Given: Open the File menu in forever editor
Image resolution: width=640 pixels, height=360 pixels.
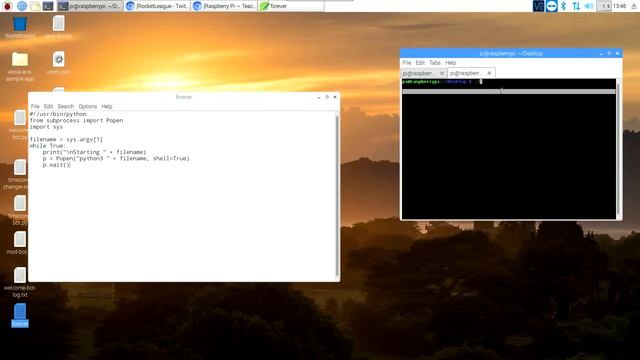Looking at the screenshot, I should [x=35, y=107].
